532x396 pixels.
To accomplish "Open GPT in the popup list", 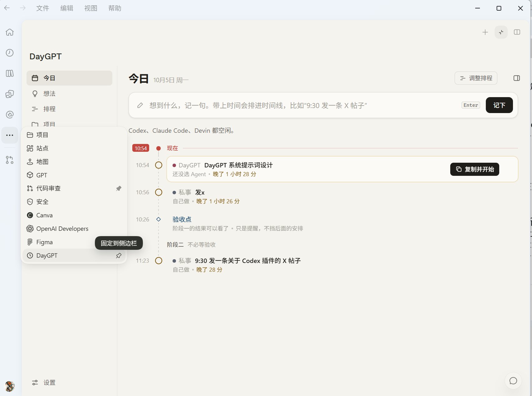I will pyautogui.click(x=74, y=175).
